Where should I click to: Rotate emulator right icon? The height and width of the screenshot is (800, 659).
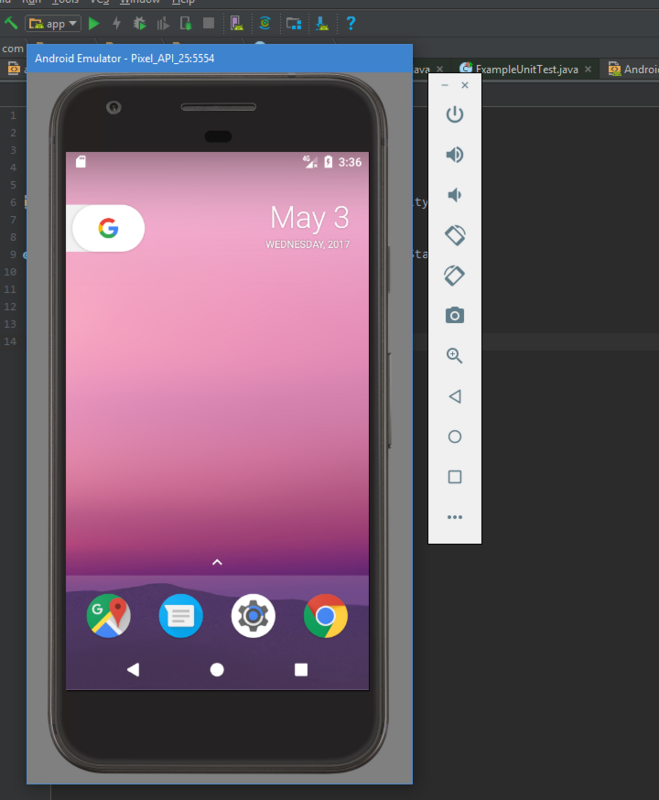tap(454, 276)
